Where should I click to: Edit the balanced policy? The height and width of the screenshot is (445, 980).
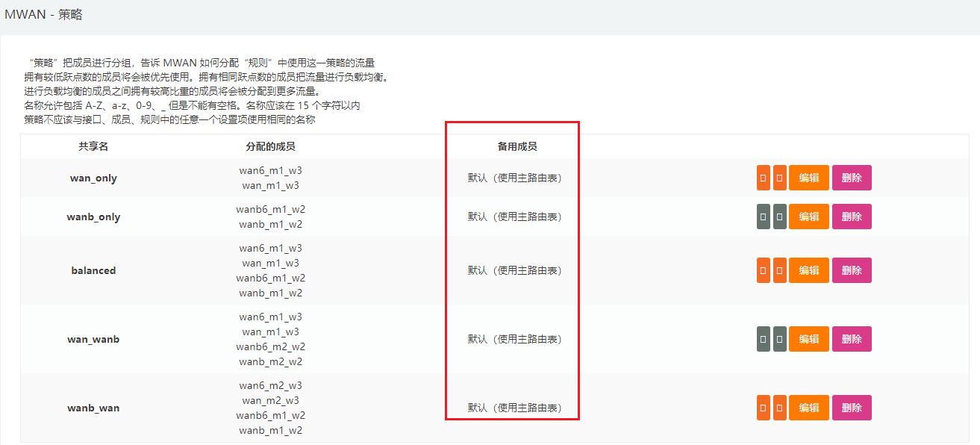(808, 270)
